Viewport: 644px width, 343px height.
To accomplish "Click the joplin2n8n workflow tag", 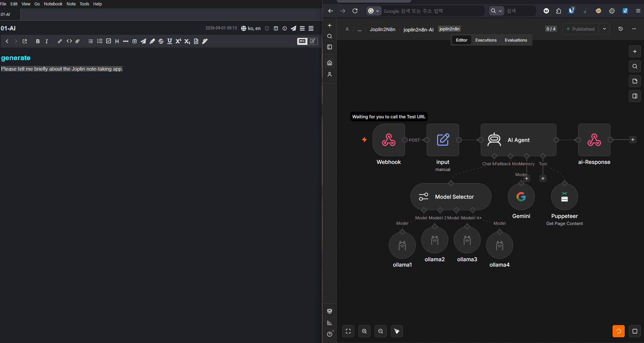I will (x=449, y=29).
